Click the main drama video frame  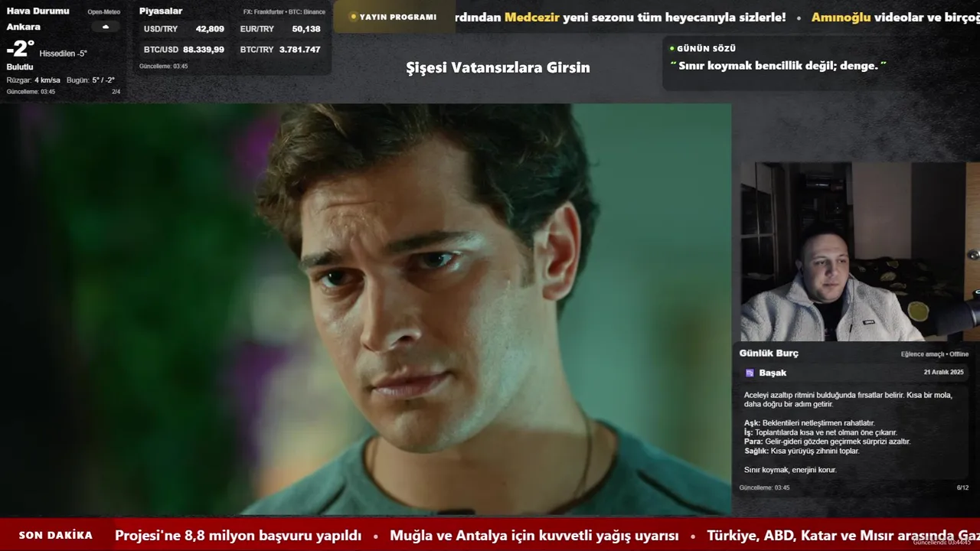[365, 309]
